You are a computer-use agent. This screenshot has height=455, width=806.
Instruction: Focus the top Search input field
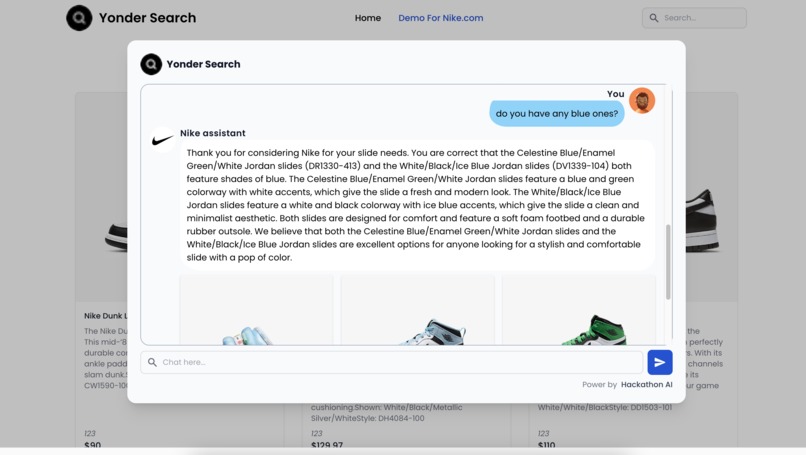(x=694, y=18)
